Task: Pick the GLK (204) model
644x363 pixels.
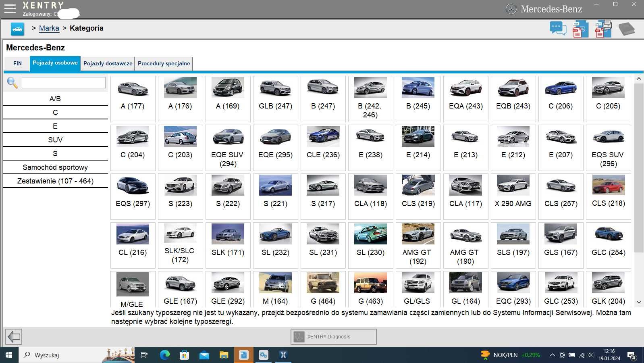Action: [608, 289]
